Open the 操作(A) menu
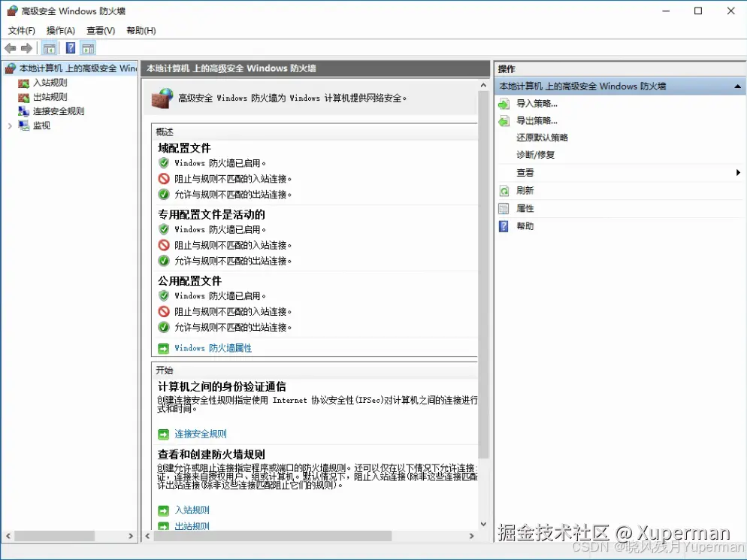This screenshot has height=560, width=747. 61,31
